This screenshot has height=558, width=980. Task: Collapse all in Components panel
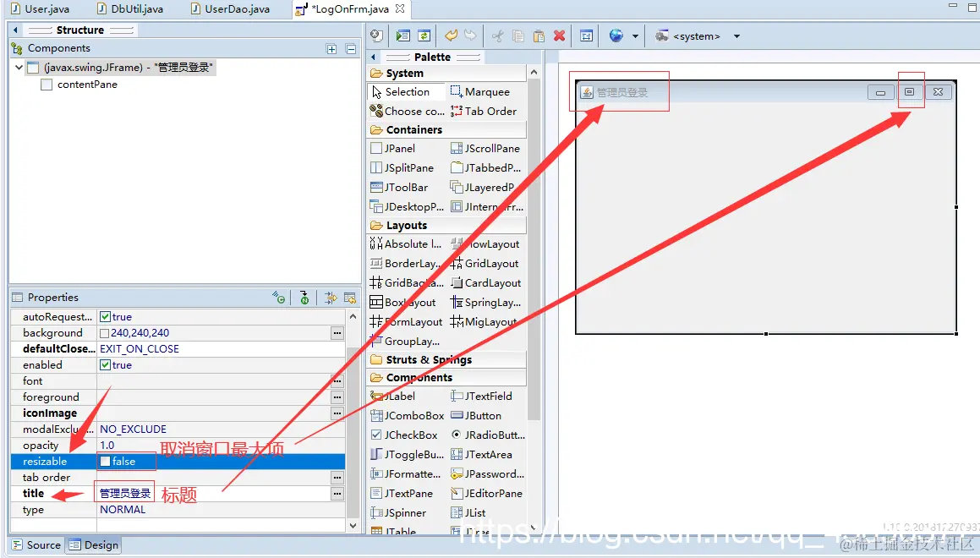pyautogui.click(x=351, y=49)
